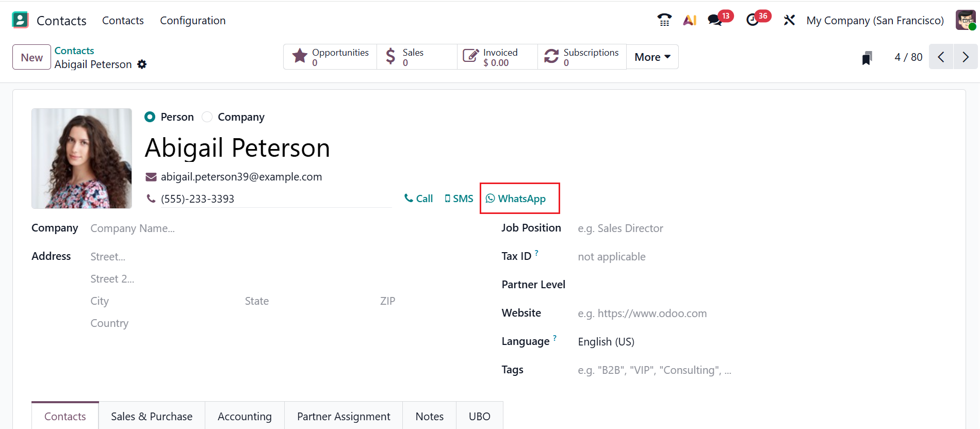Click Abigail Peterson's profile photo
980x429 pixels.
tap(81, 158)
